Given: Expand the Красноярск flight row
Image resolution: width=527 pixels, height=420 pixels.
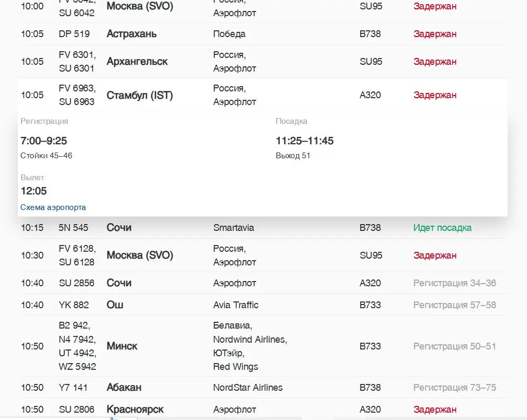Looking at the screenshot, I should (135, 410).
